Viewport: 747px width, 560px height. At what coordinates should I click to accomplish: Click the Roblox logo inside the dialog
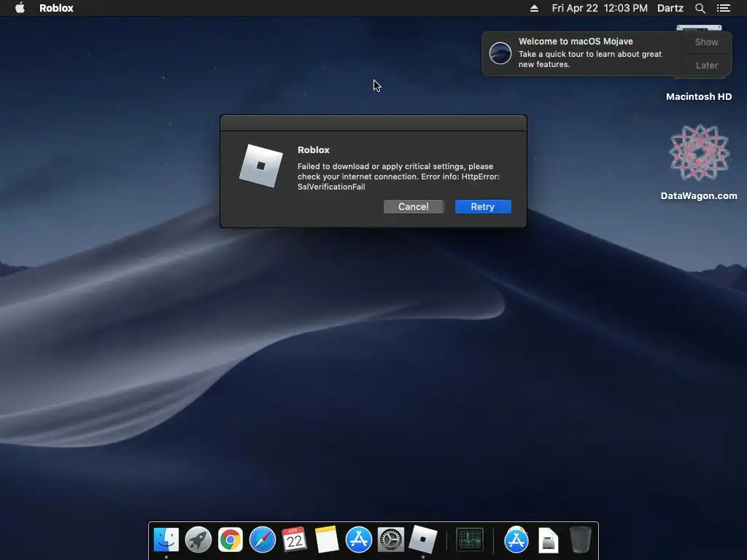(x=260, y=166)
